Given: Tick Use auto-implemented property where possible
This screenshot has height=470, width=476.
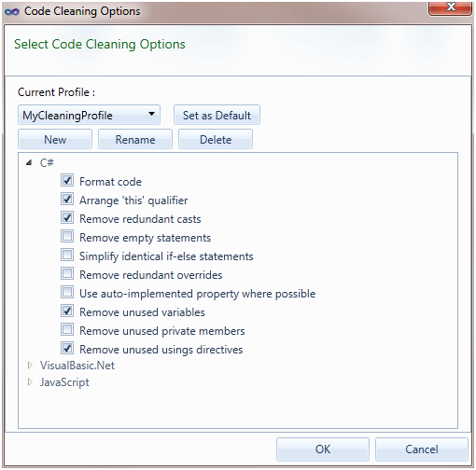Looking at the screenshot, I should click(67, 292).
